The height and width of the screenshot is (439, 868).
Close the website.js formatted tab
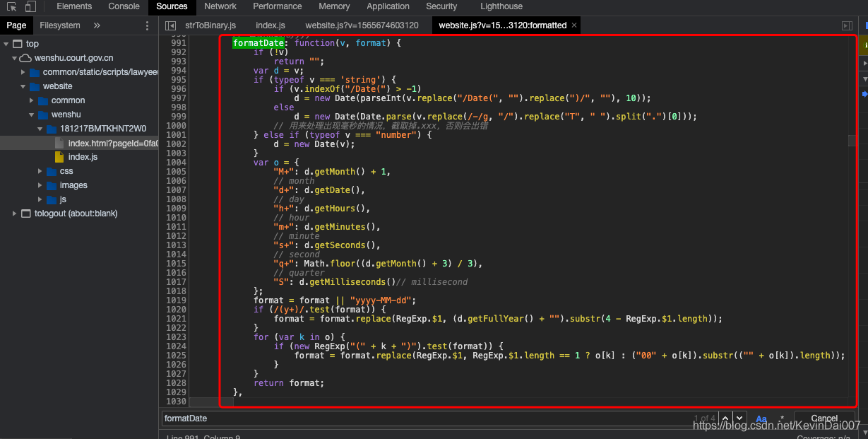pos(574,25)
